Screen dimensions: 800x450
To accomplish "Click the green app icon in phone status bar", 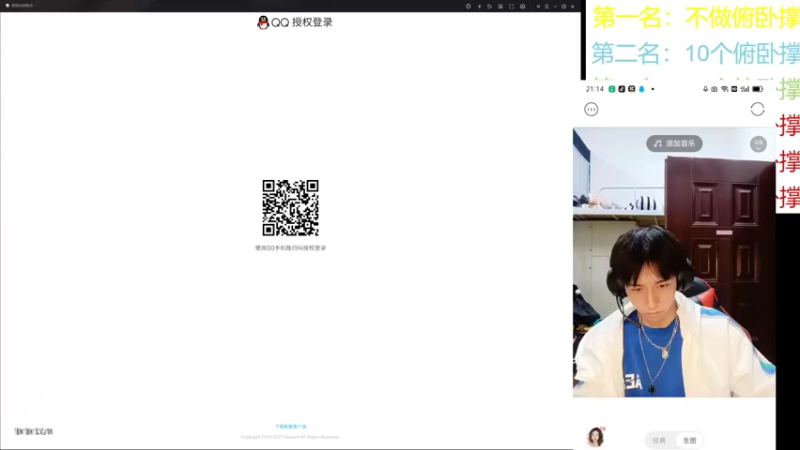I will click(x=612, y=89).
